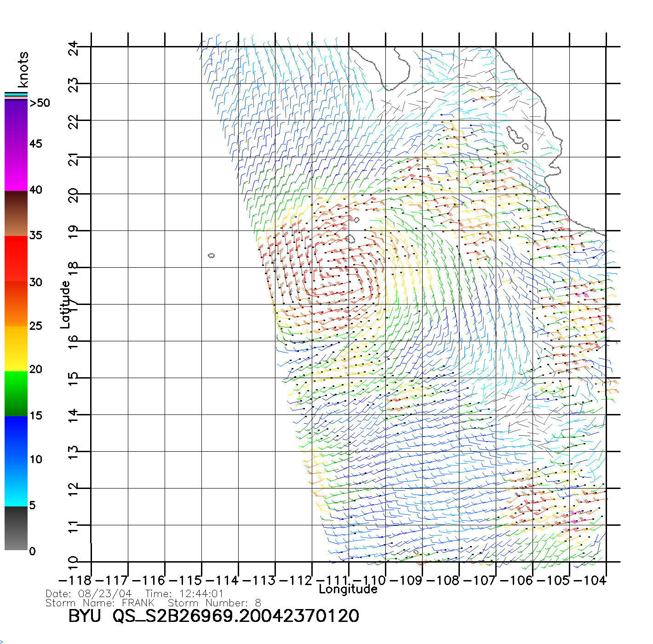Click the 'knots' legend unit label
The image size is (653, 644).
(23, 69)
